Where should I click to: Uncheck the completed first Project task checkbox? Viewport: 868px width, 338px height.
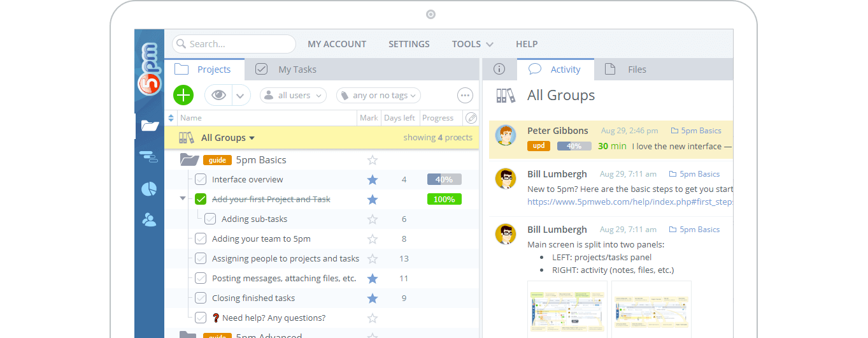pos(201,200)
